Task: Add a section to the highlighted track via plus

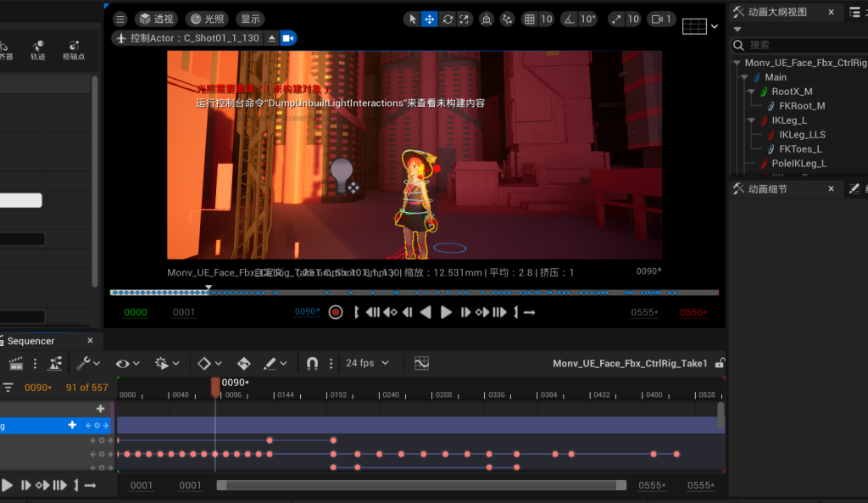Action: tap(72, 425)
